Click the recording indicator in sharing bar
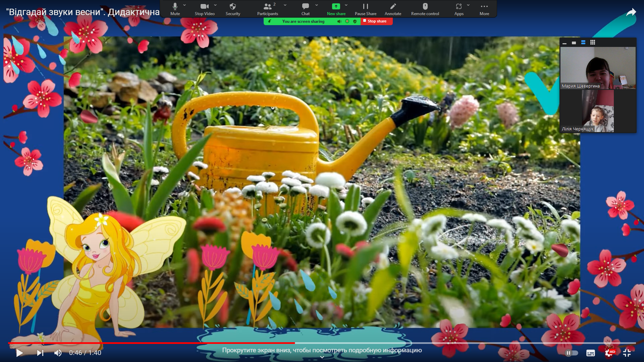This screenshot has height=362, width=644. (347, 21)
